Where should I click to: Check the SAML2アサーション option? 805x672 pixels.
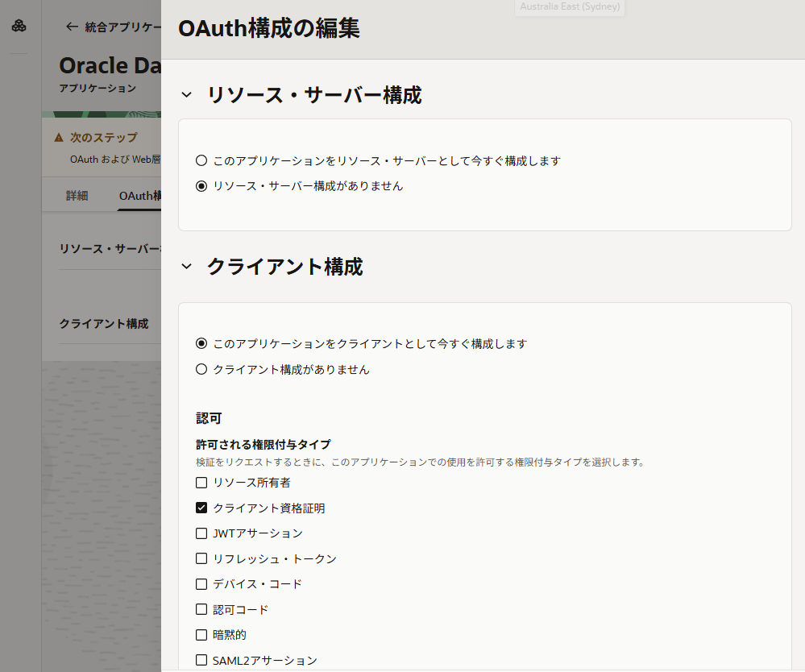[201, 659]
